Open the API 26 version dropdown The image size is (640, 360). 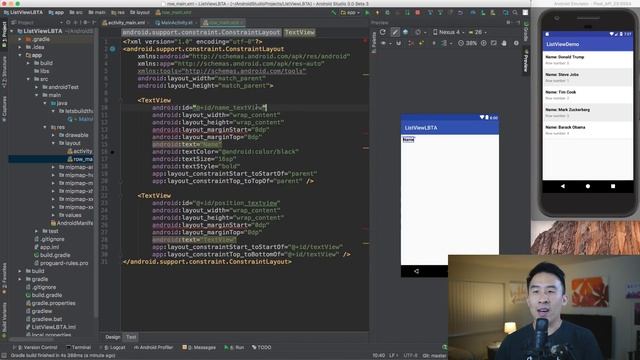[477, 32]
